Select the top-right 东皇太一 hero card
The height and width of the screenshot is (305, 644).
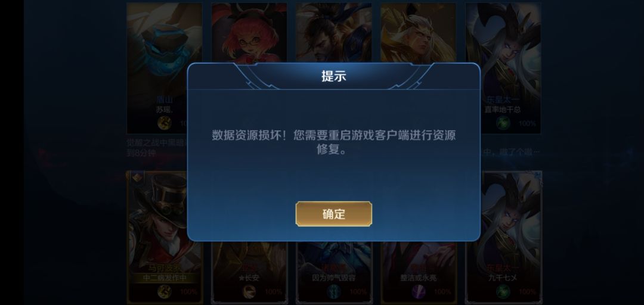coord(503,68)
